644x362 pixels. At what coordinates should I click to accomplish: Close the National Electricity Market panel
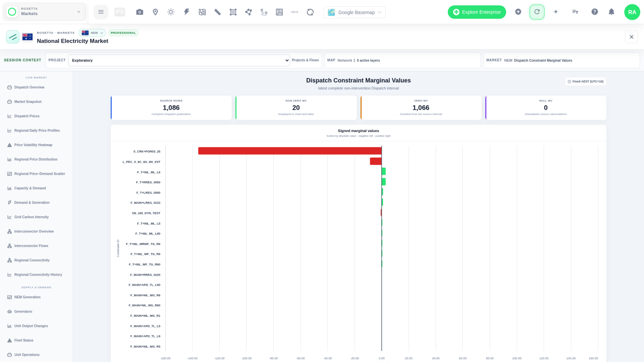tap(631, 37)
